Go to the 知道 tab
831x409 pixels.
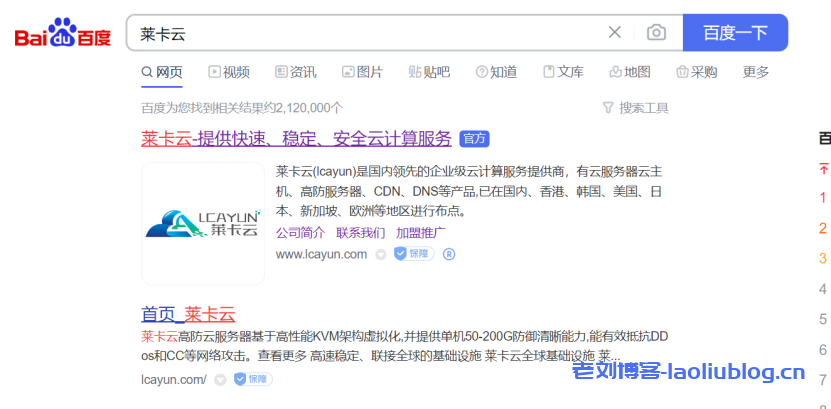pos(496,72)
